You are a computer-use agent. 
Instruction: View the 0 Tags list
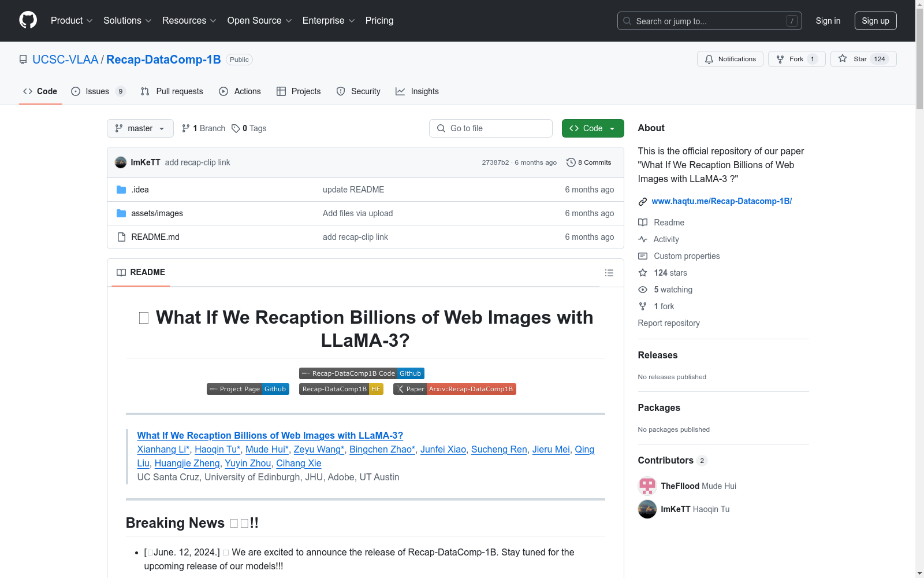point(249,128)
